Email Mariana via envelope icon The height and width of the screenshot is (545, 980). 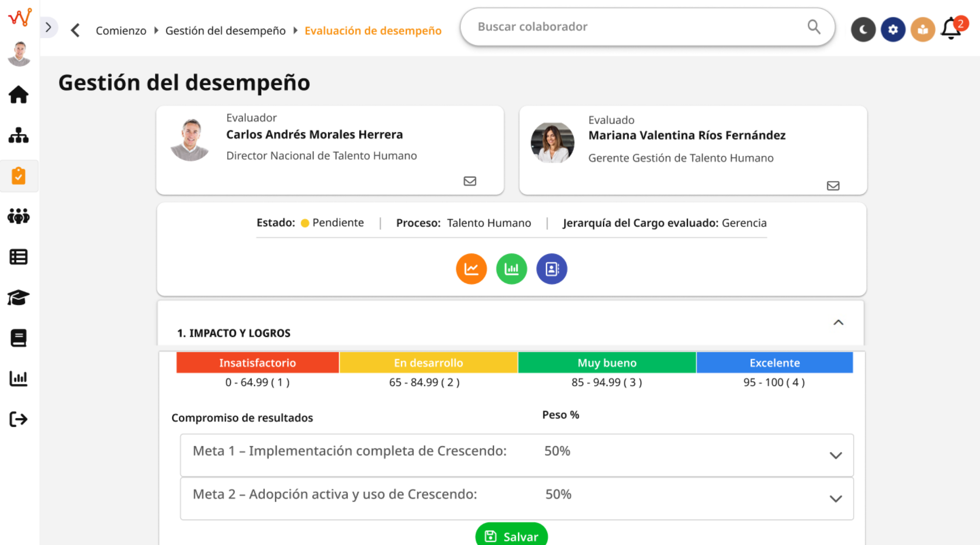[833, 186]
